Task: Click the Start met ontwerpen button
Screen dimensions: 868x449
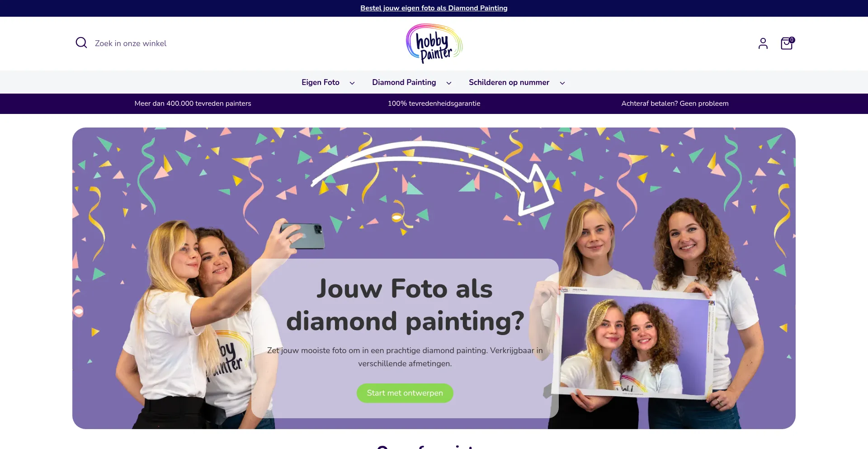Action: [x=405, y=393]
